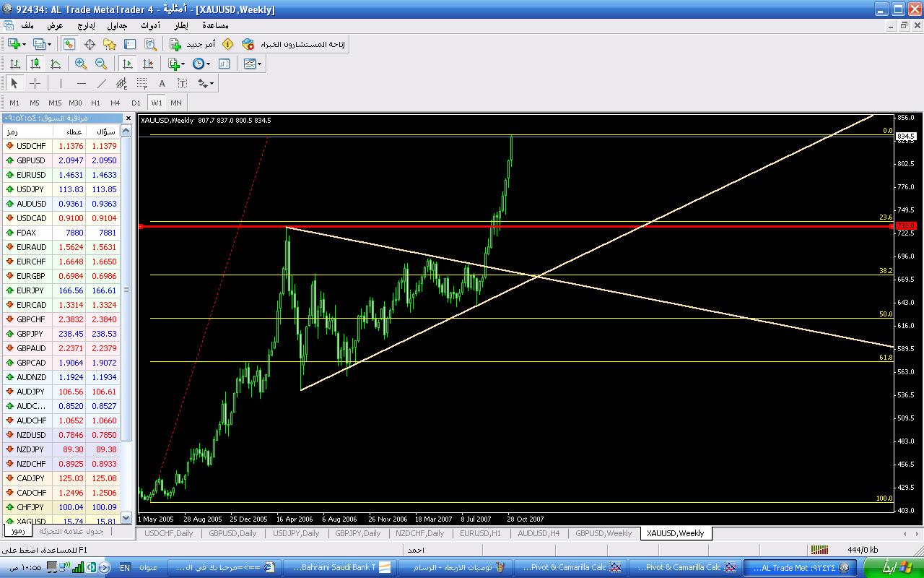The width and height of the screenshot is (924, 578).
Task: Open the new chart dropdown arrow
Action: 25,44
